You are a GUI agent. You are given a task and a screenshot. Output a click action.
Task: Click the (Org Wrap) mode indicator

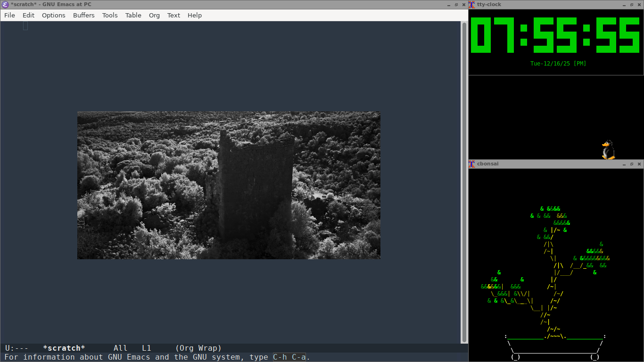coord(198,348)
